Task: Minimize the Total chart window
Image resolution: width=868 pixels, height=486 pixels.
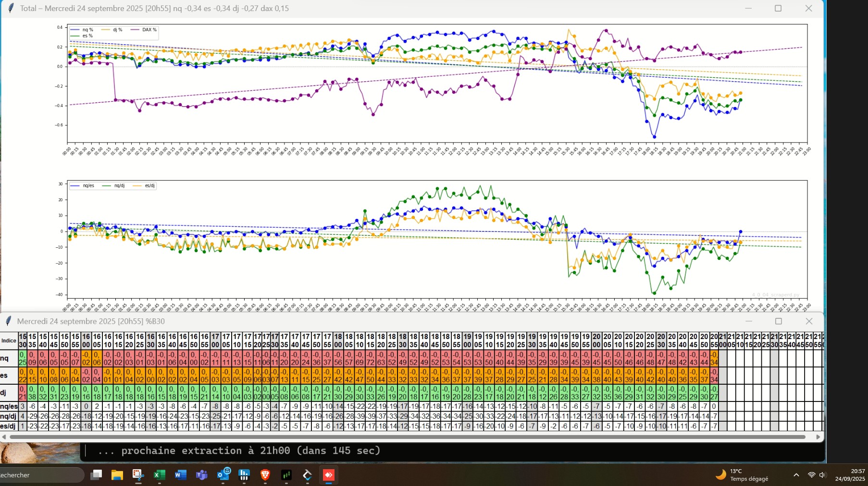Action: (x=748, y=8)
